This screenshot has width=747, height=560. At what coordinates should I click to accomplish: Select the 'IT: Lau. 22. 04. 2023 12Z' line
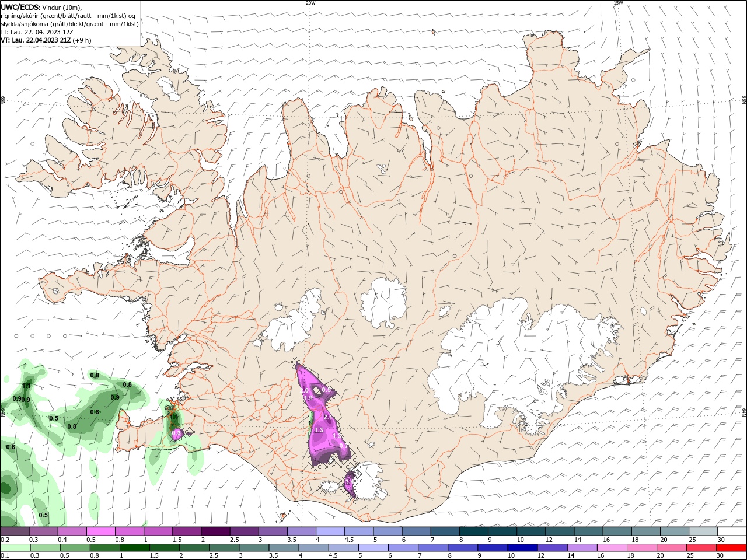coord(37,32)
